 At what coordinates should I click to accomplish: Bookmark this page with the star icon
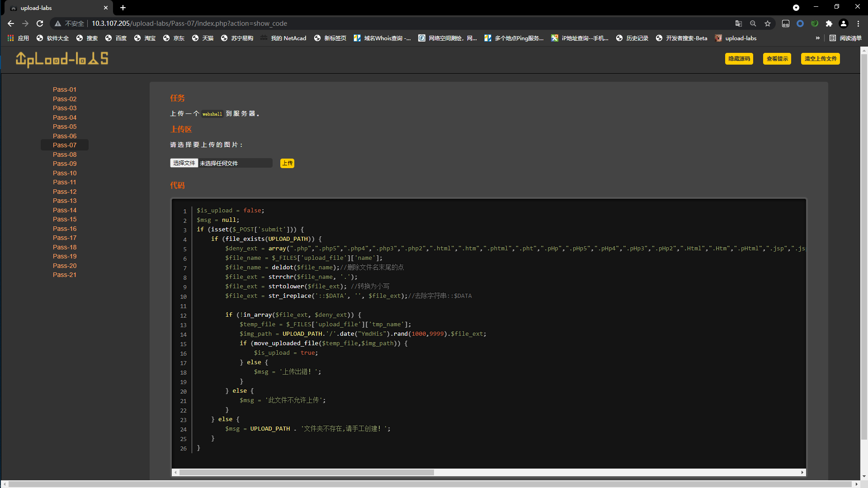768,23
